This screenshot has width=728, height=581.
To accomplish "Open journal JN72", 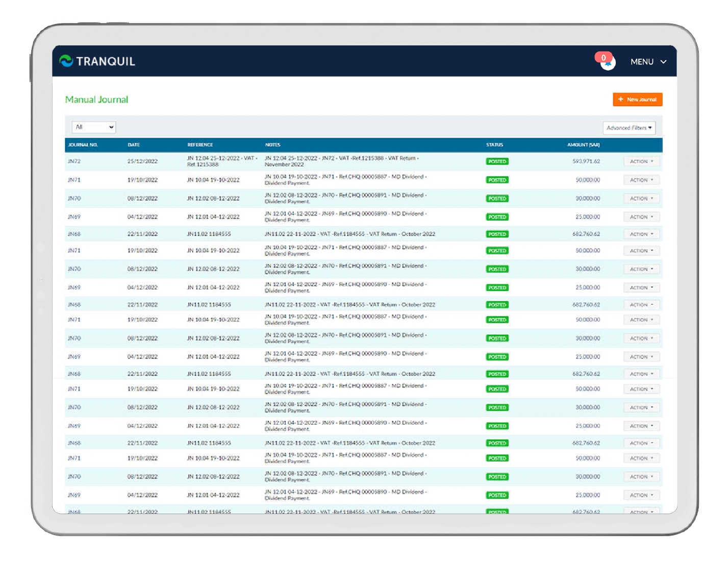I will [x=74, y=161].
